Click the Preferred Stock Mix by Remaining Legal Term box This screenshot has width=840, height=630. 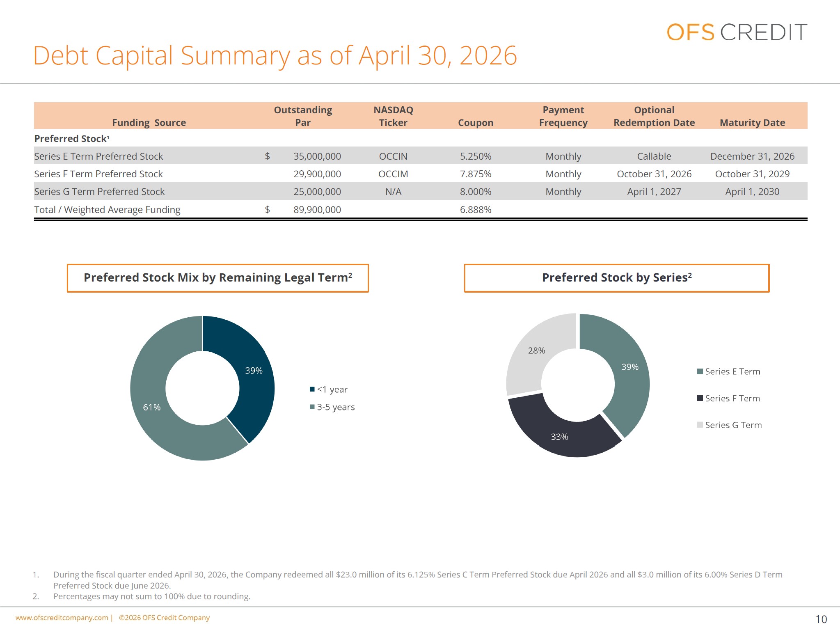click(x=218, y=278)
